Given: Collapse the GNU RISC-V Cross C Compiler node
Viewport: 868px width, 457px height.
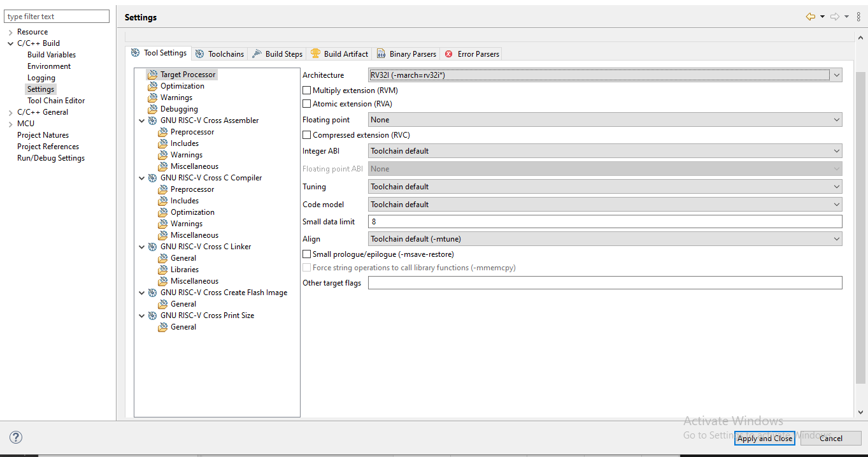Looking at the screenshot, I should pyautogui.click(x=141, y=178).
